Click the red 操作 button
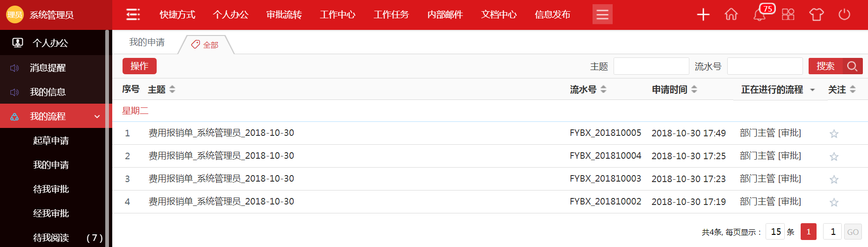The width and height of the screenshot is (868, 247). (139, 66)
